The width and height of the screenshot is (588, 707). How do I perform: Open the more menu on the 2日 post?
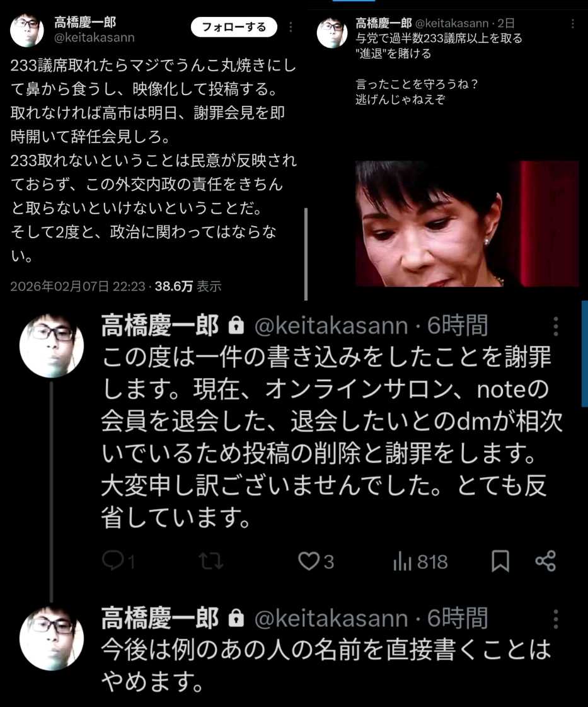573,23
